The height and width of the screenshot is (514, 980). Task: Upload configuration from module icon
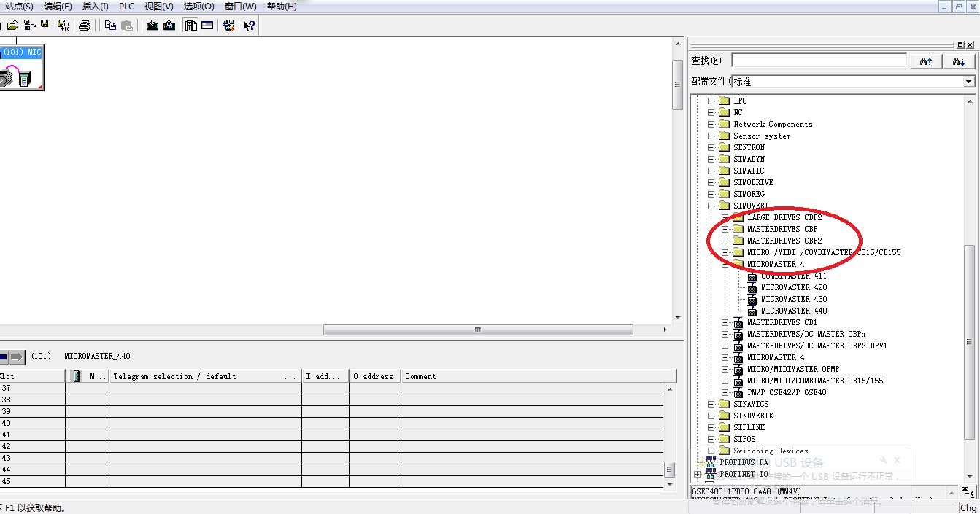click(x=169, y=25)
